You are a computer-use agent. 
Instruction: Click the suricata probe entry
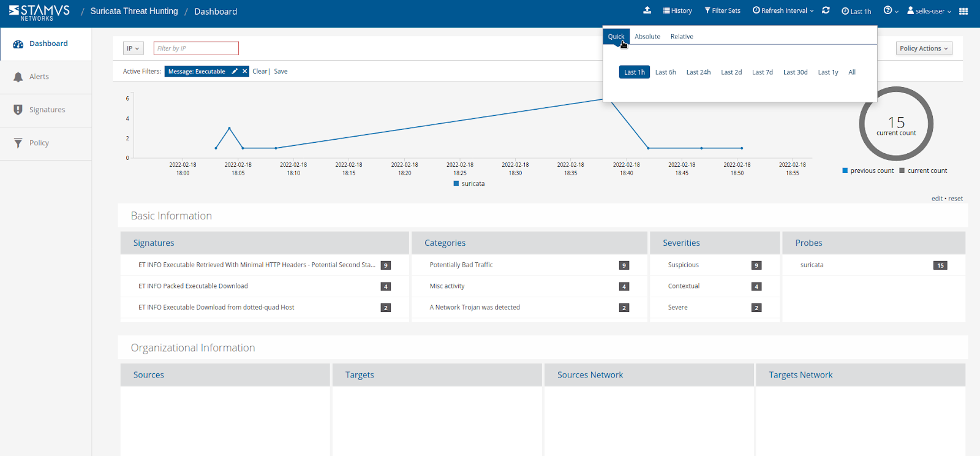pyautogui.click(x=812, y=265)
